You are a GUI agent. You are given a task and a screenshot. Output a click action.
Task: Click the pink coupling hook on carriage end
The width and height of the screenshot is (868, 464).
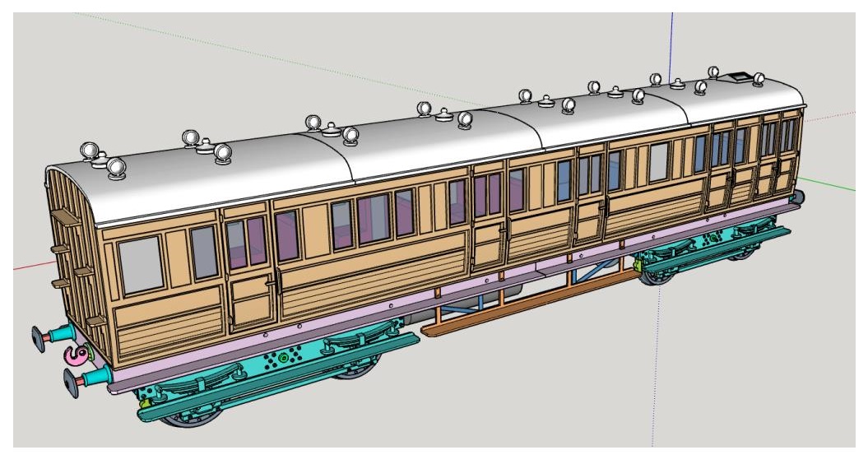click(76, 355)
